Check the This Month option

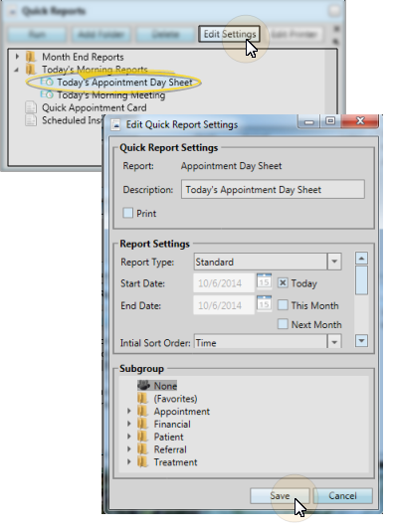coord(283,305)
